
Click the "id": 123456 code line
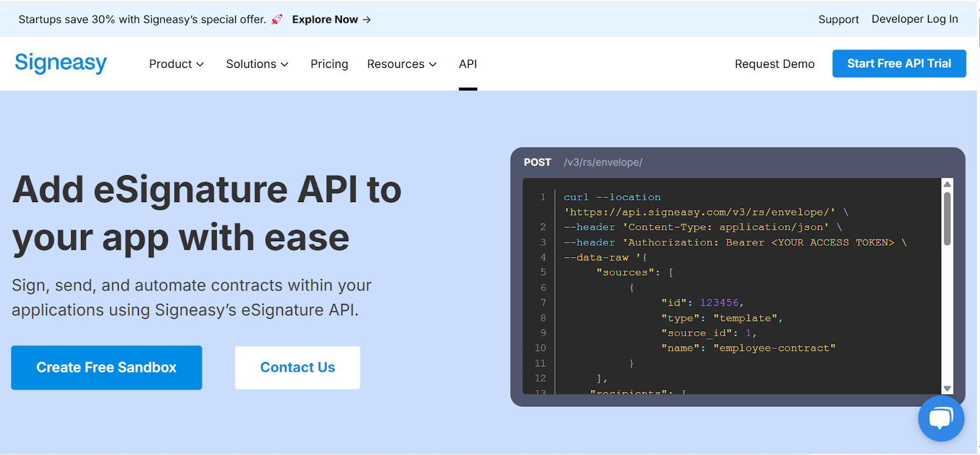coord(703,303)
